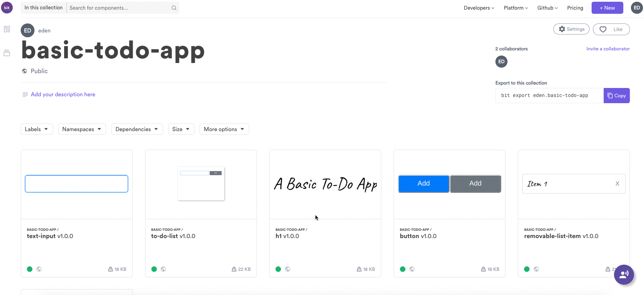Click the description lines icon
644x295 pixels.
pyautogui.click(x=25, y=95)
